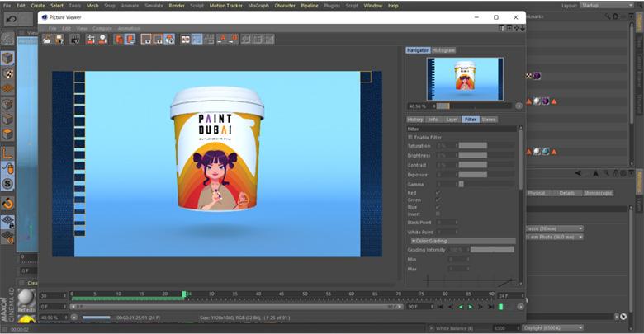This screenshot has height=334, width=644.
Task: Click the Set as A compare icon
Action: tap(146, 39)
